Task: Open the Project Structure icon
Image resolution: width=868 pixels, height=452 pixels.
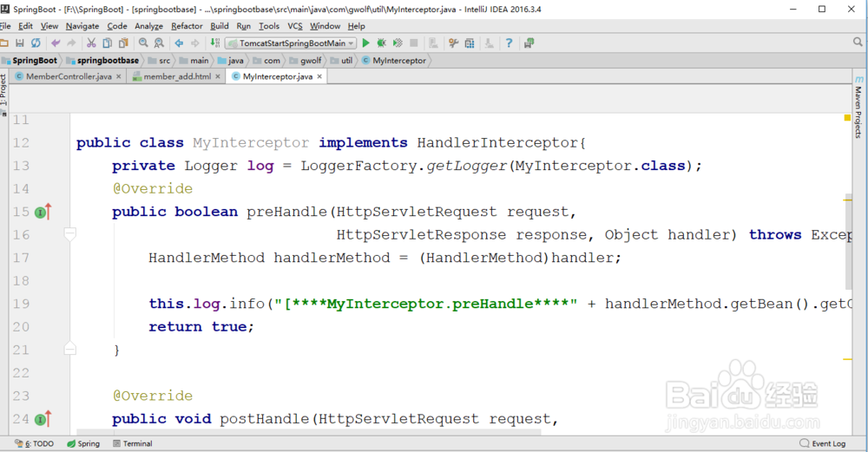Action: [x=470, y=43]
